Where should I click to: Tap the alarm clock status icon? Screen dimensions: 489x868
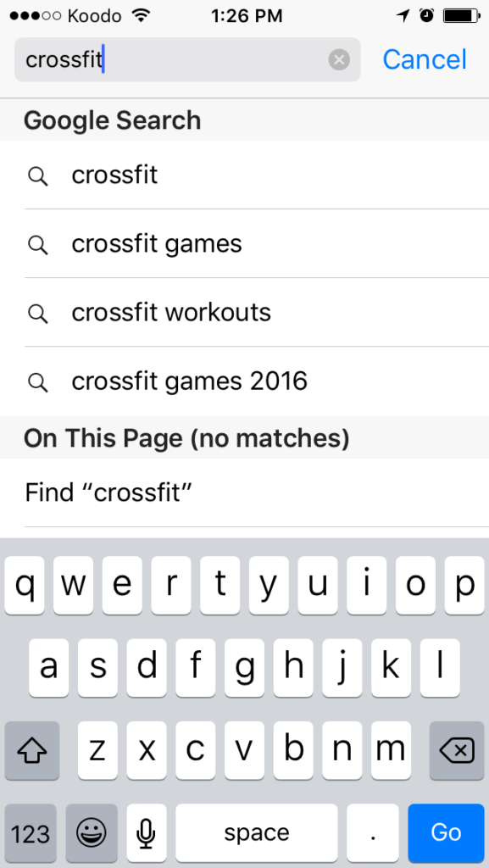click(x=426, y=16)
